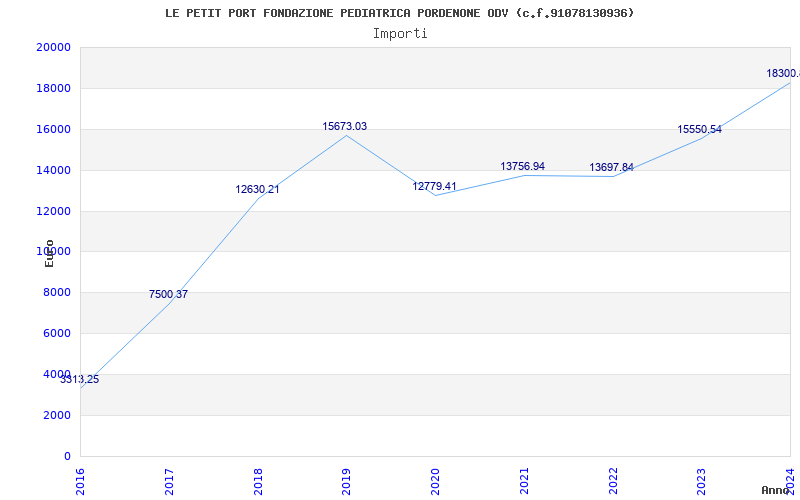
Task: Click the 13756.94 data point label
Action: tap(522, 167)
